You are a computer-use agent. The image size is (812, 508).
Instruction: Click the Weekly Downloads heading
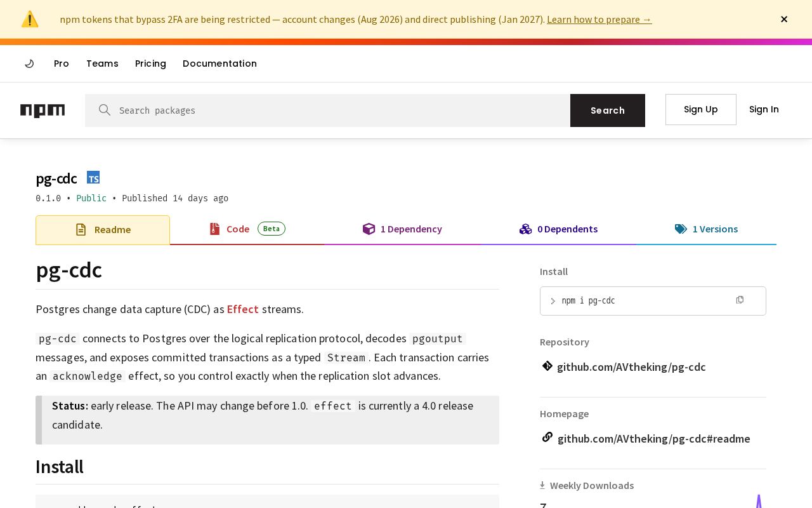click(x=592, y=486)
